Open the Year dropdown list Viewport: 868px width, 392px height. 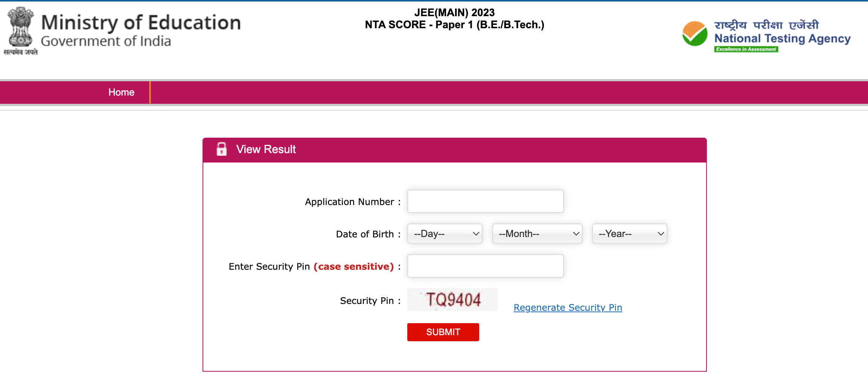point(629,234)
